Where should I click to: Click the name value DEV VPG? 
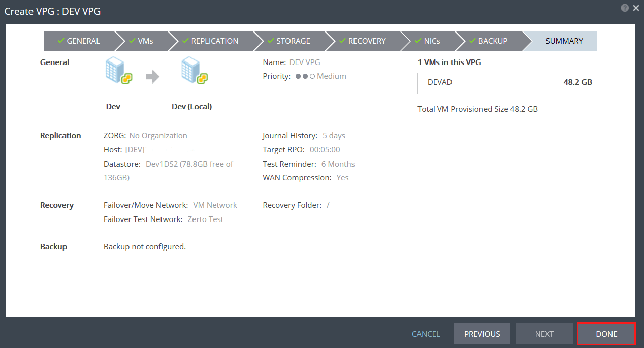[x=305, y=62]
